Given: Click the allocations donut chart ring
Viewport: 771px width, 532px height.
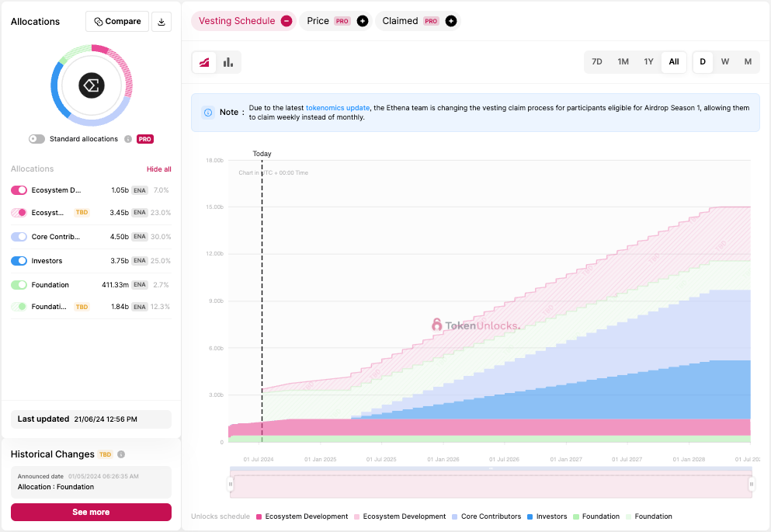Looking at the screenshot, I should [92, 85].
